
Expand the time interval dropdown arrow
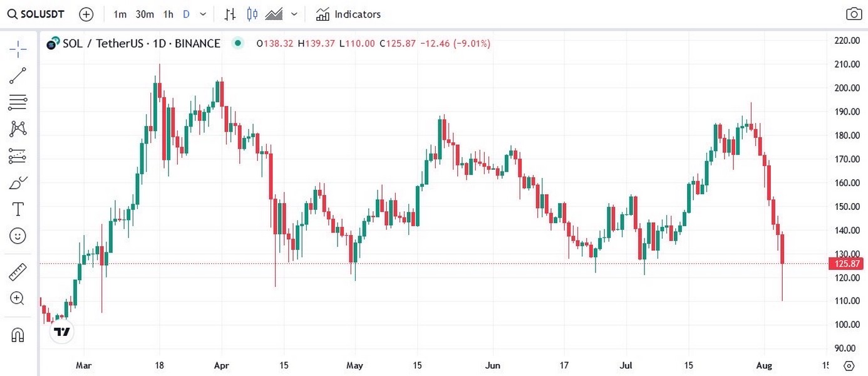[202, 14]
